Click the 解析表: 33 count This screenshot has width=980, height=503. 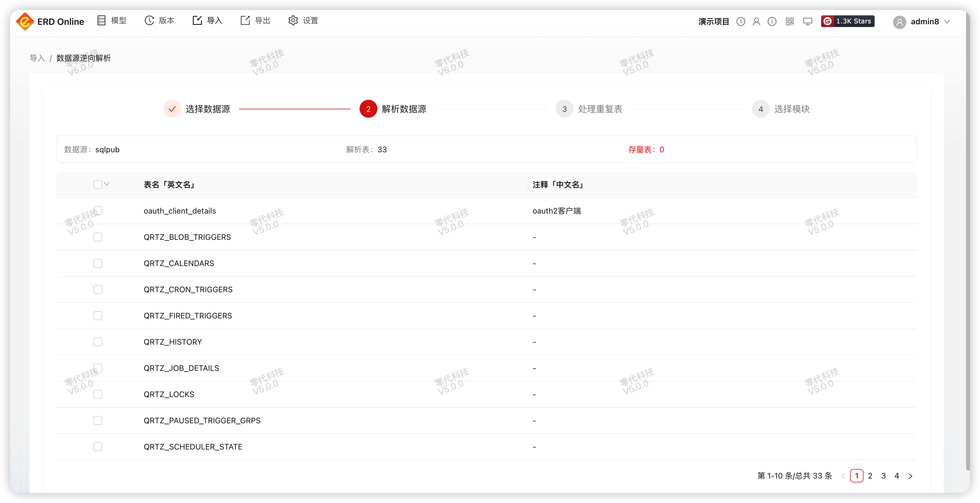coord(366,149)
